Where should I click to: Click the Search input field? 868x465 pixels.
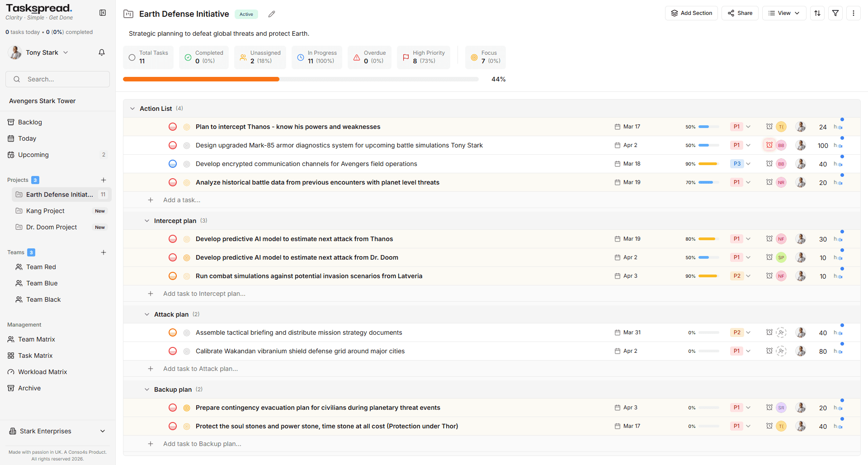click(x=57, y=79)
